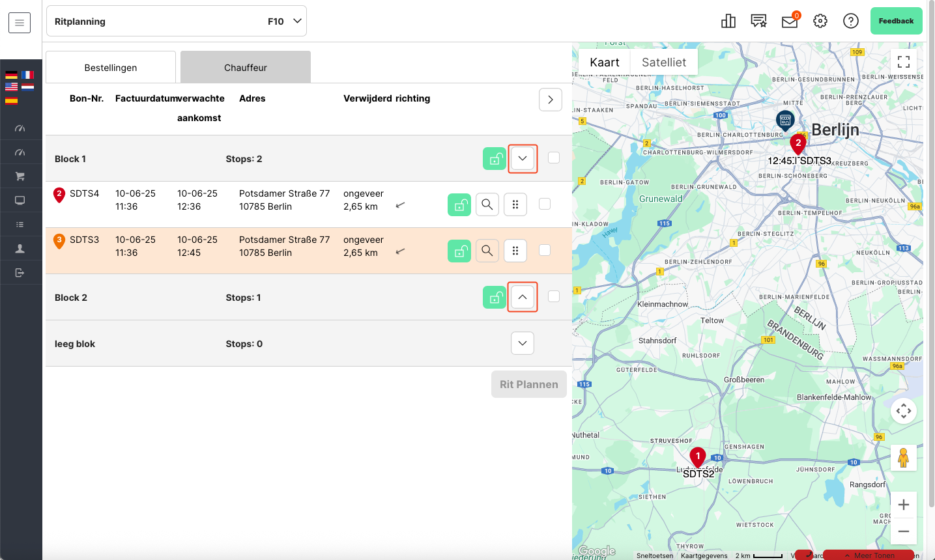Switch language to Dutch flag
This screenshot has height=560, width=935.
coord(27,86)
